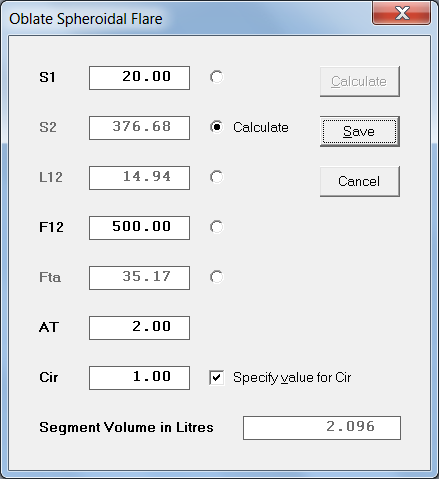Select the S2 Calculate radio button
This screenshot has width=439, height=479.
coord(216,127)
